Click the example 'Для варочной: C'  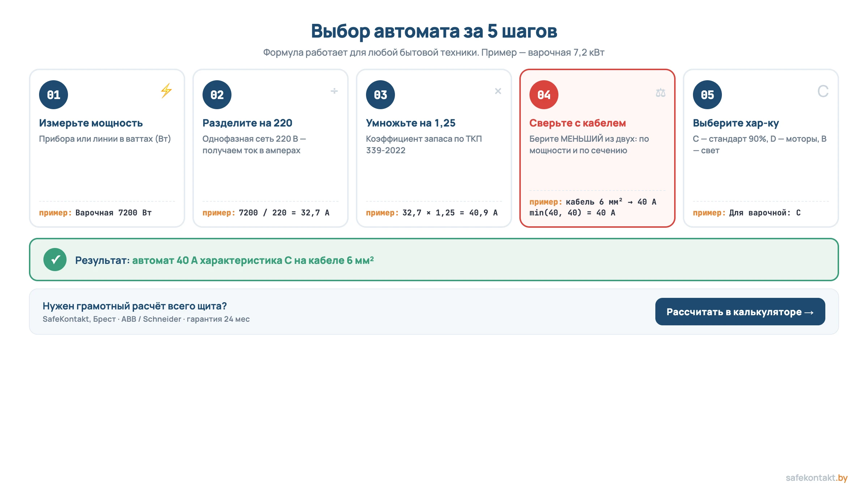pos(765,213)
